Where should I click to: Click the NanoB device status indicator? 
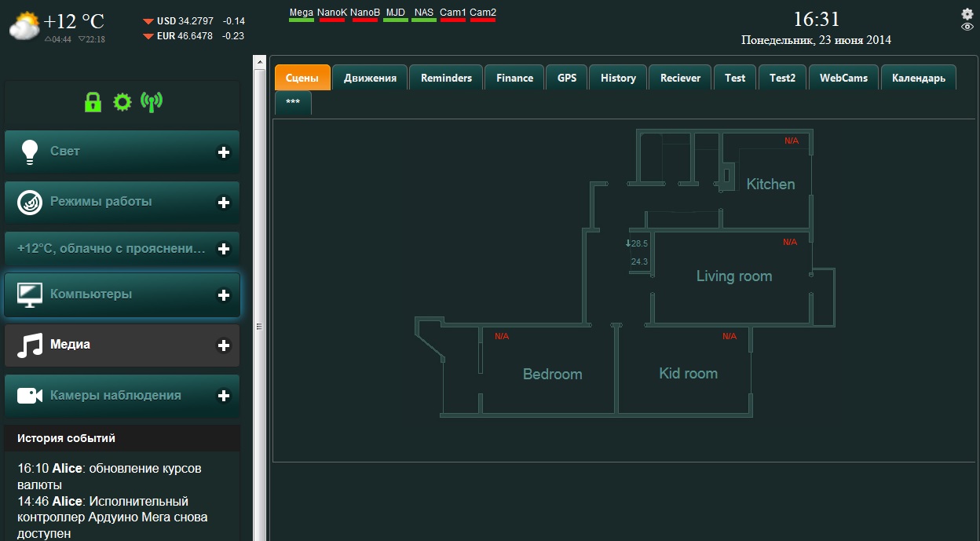click(x=365, y=14)
